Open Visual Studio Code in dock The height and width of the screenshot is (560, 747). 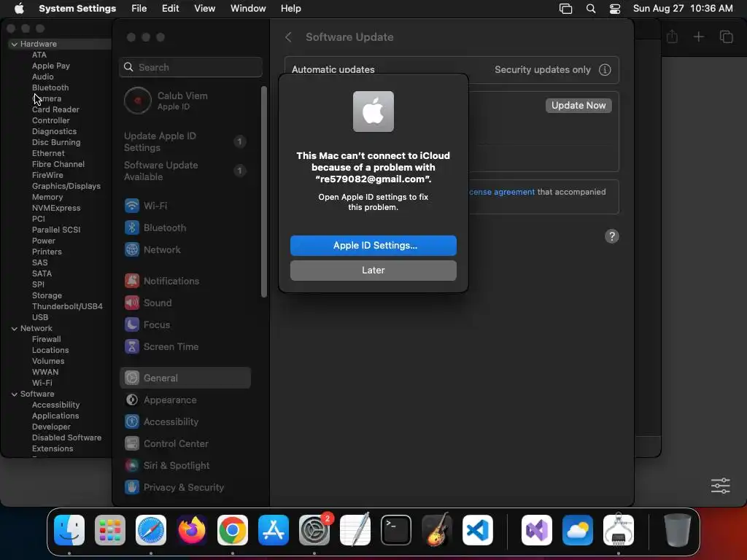478,529
